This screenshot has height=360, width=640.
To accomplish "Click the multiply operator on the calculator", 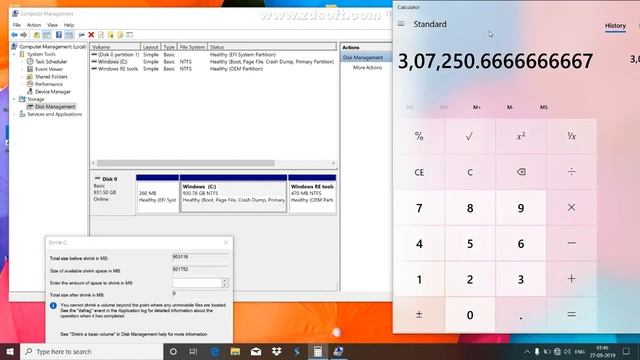I will point(571,208).
